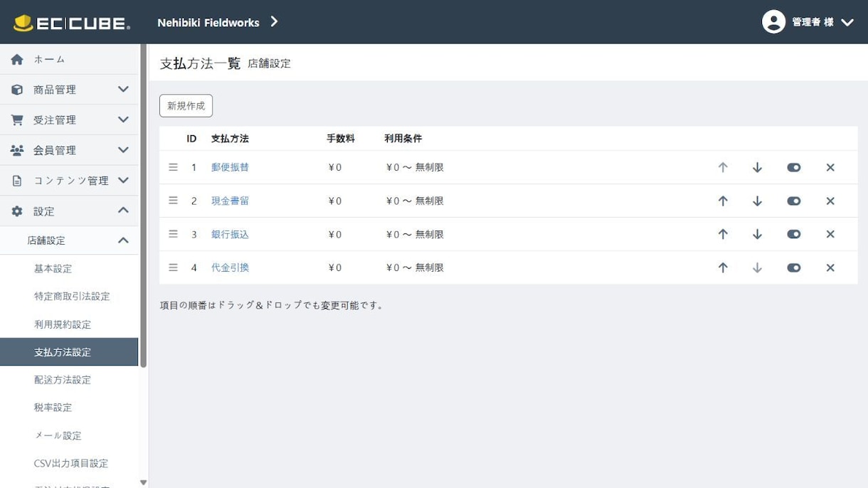Click the sidebar vertical scrollbar

point(143,206)
